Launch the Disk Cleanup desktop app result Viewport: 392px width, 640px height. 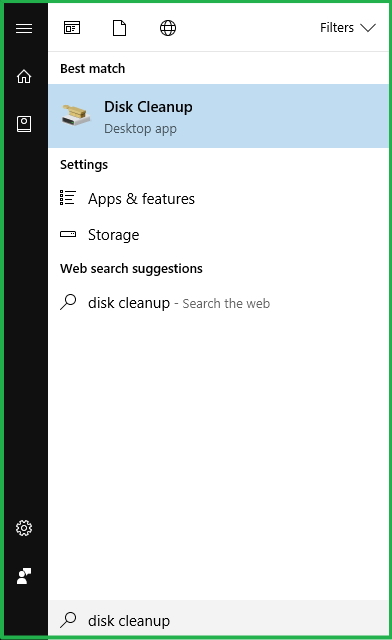coord(218,116)
